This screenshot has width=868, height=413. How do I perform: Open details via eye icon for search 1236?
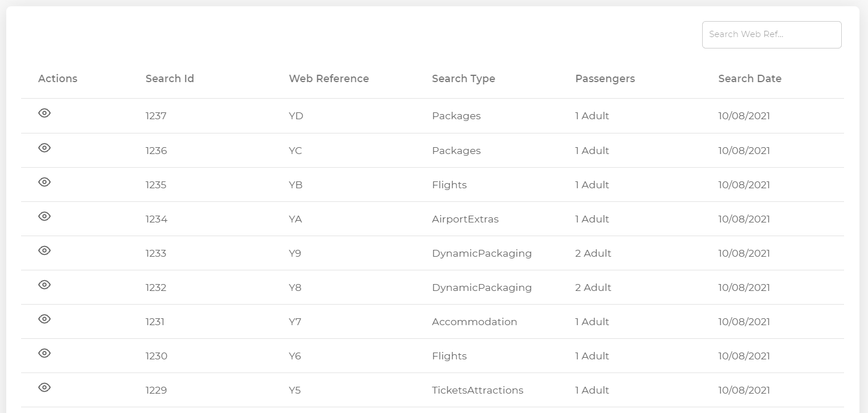pyautogui.click(x=44, y=148)
